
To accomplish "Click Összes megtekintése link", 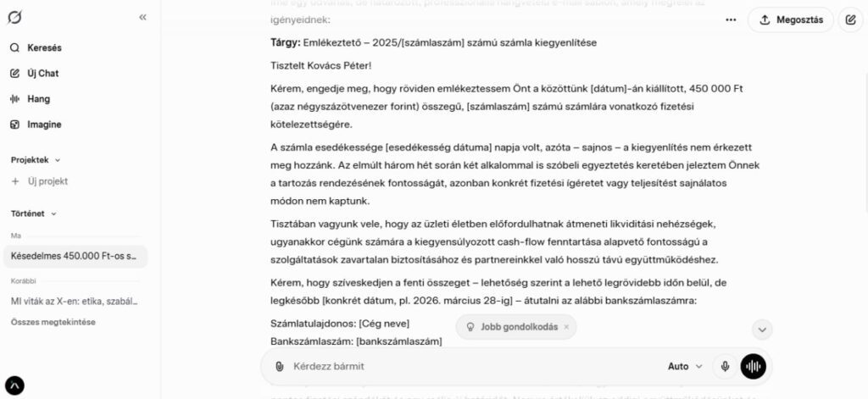I will click(53, 322).
